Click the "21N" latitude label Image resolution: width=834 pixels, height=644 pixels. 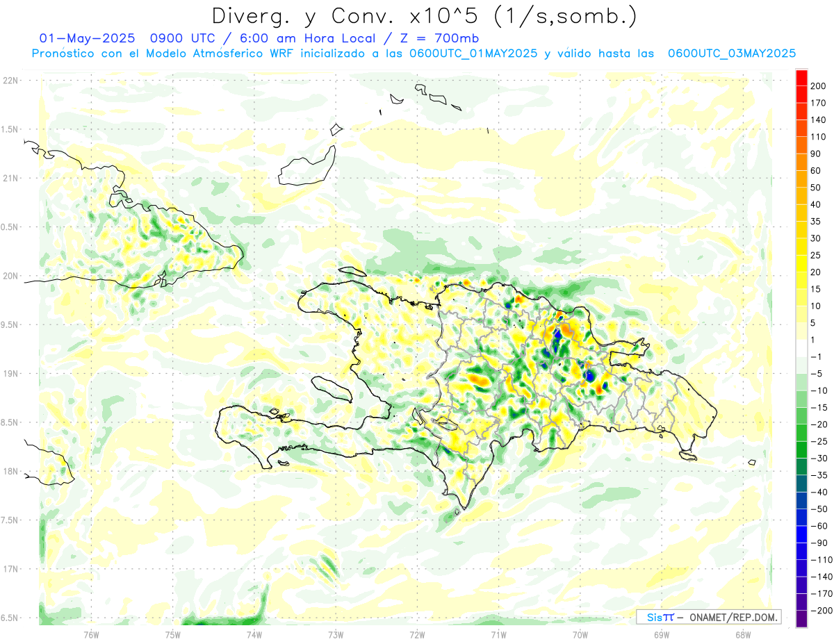point(10,178)
